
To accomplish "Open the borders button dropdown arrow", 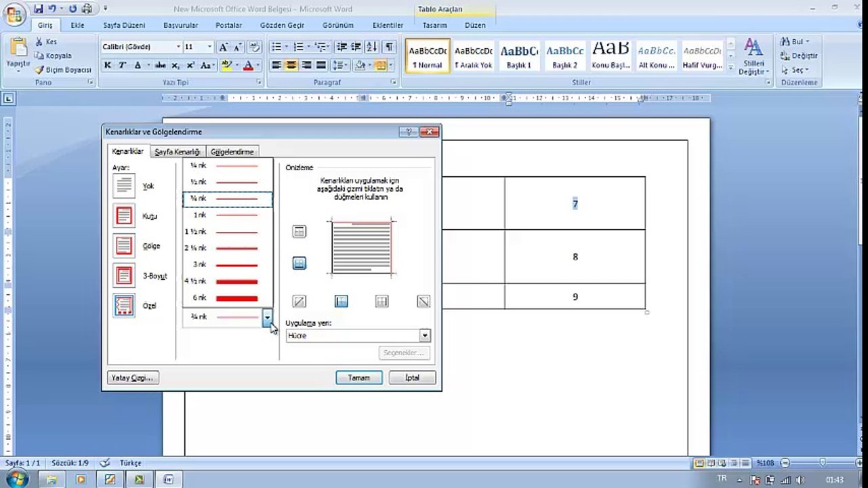I will (x=391, y=65).
